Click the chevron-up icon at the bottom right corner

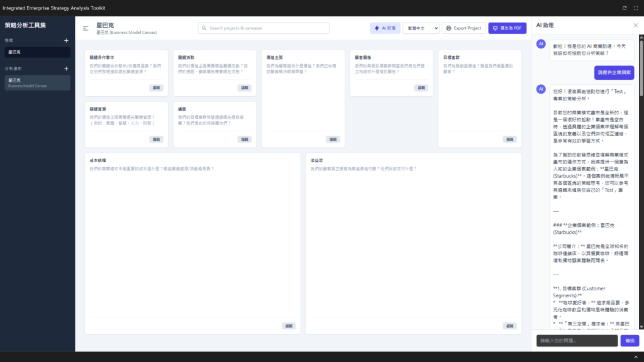(x=636, y=357)
